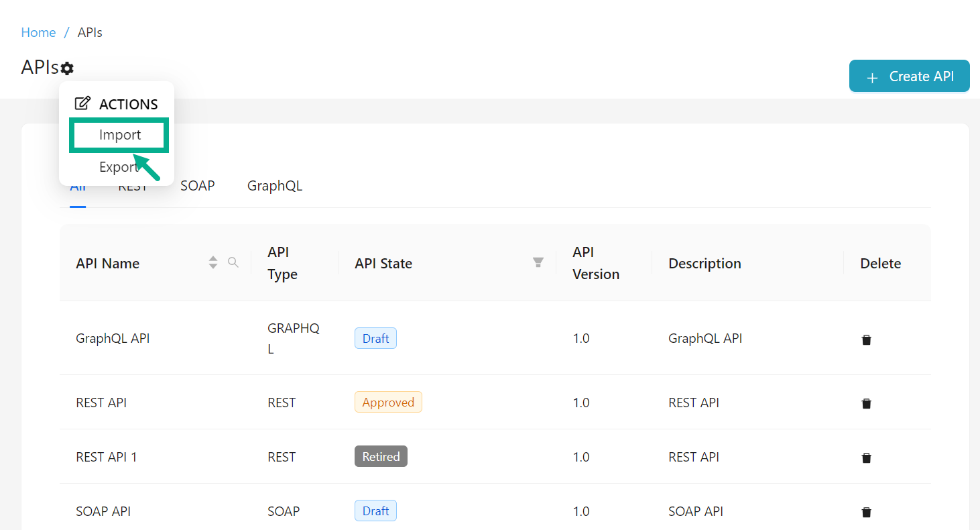Click the gear icon next to APIs
This screenshot has height=530, width=980.
click(67, 68)
